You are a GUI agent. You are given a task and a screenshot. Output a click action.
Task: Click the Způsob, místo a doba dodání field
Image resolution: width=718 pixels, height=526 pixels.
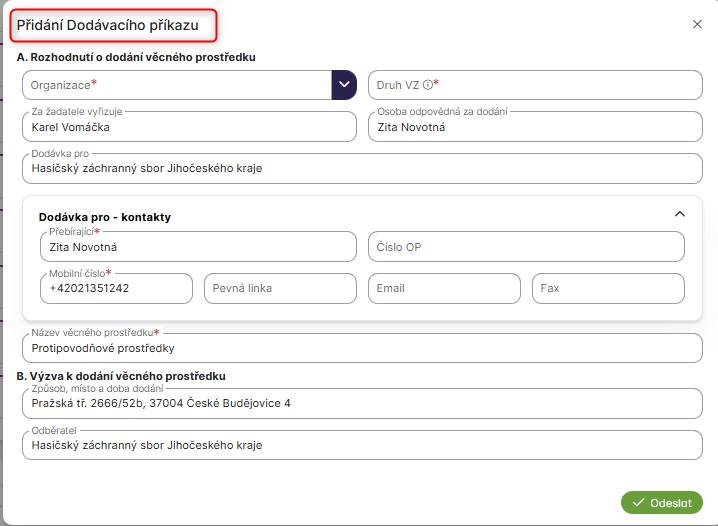tap(362, 403)
